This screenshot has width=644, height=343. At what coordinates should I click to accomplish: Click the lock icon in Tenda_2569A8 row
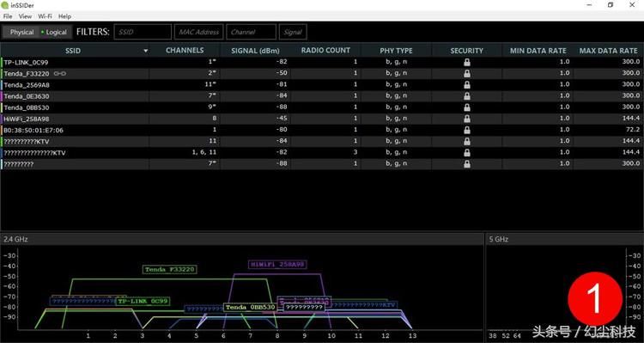[x=467, y=85]
